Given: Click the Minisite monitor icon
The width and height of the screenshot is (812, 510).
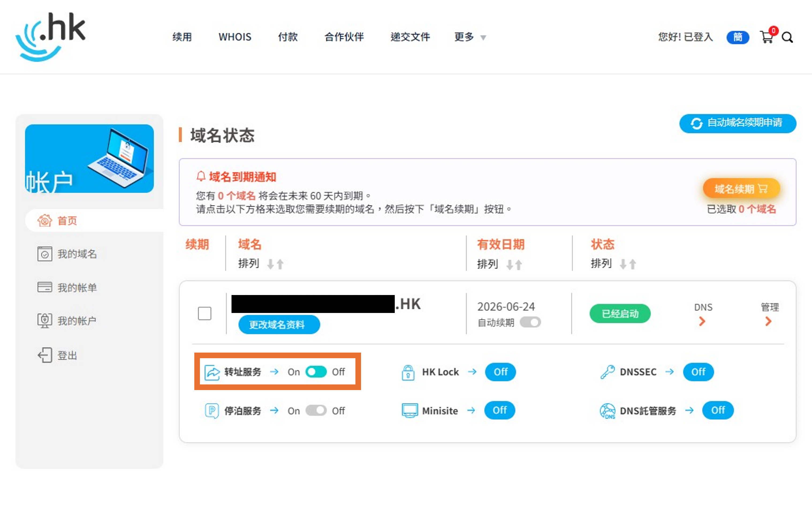Looking at the screenshot, I should 409,410.
